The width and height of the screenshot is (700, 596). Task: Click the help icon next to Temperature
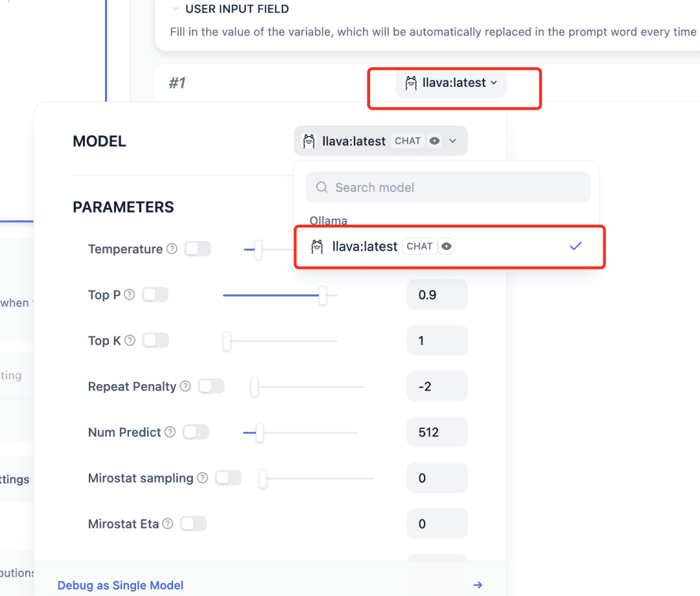[170, 249]
